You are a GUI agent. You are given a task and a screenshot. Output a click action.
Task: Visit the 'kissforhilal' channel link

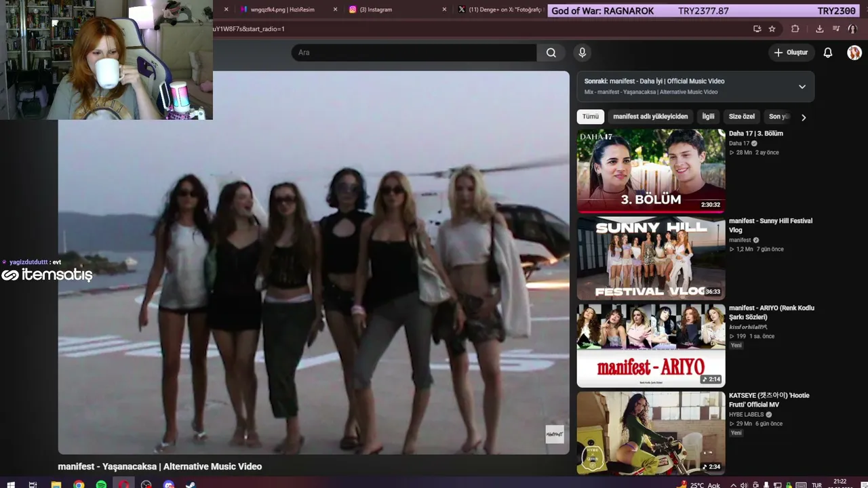point(748,327)
